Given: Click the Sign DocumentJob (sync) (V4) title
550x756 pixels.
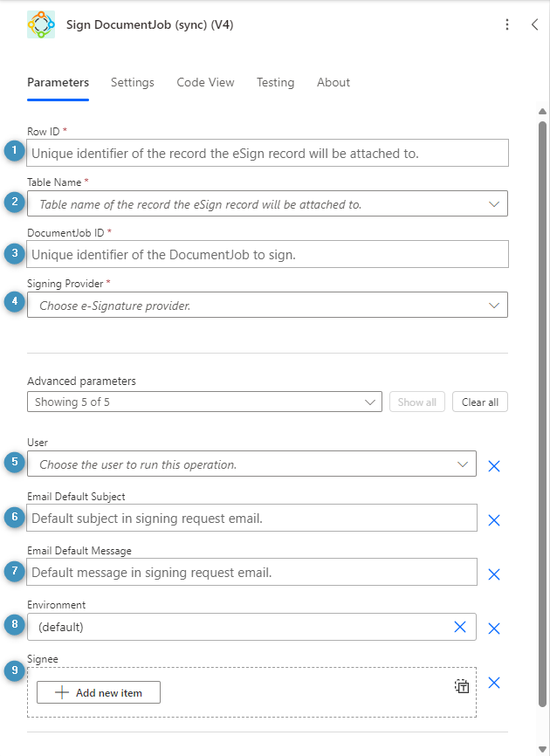Looking at the screenshot, I should pyautogui.click(x=149, y=24).
